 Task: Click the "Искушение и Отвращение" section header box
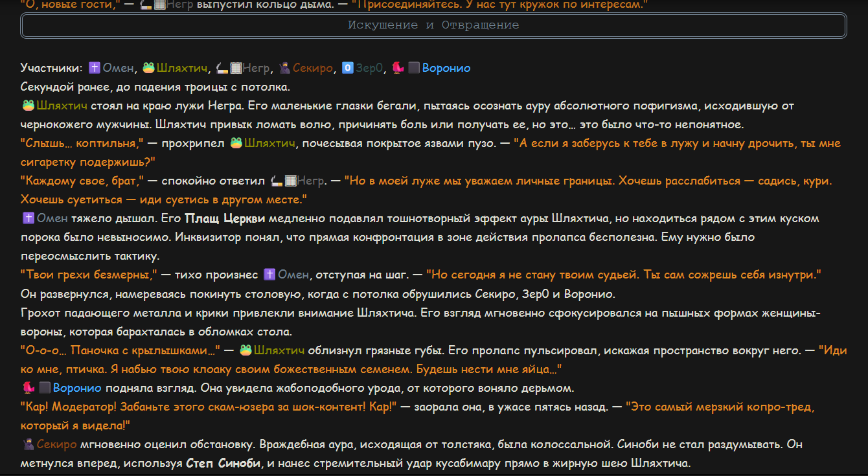433,26
